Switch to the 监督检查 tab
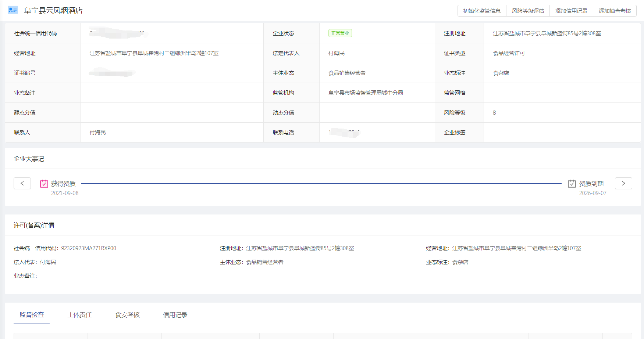The height and width of the screenshot is (339, 644). point(32,315)
